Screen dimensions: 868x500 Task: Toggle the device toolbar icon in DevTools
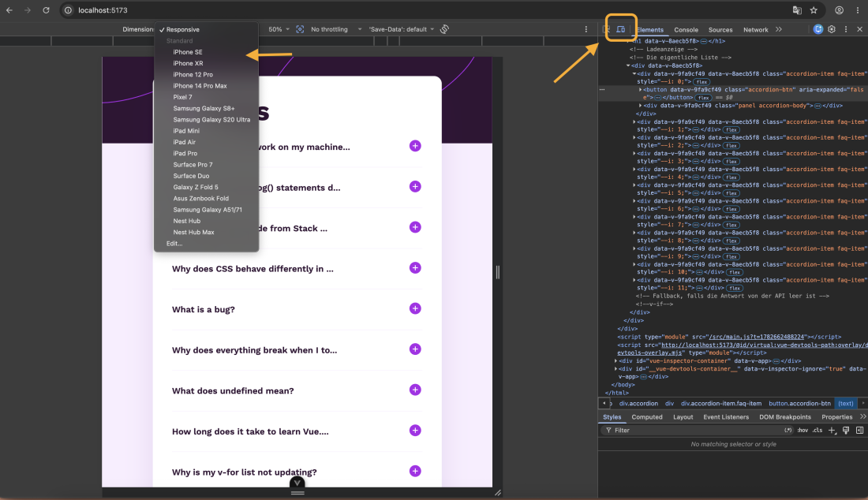click(x=620, y=29)
